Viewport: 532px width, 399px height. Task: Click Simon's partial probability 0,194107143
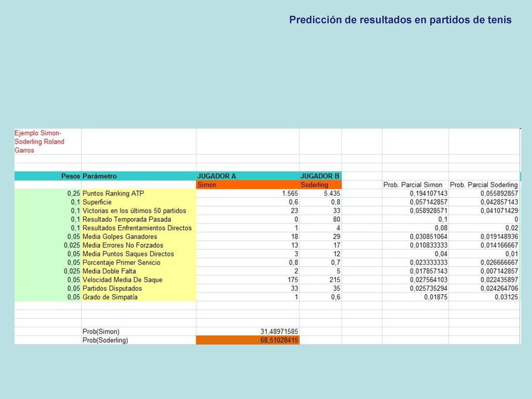pyautogui.click(x=415, y=193)
